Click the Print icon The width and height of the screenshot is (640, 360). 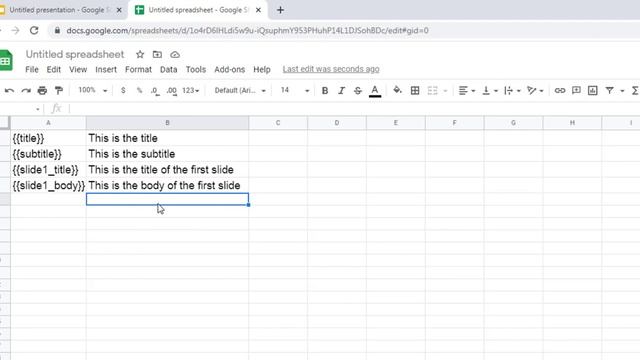click(x=42, y=91)
